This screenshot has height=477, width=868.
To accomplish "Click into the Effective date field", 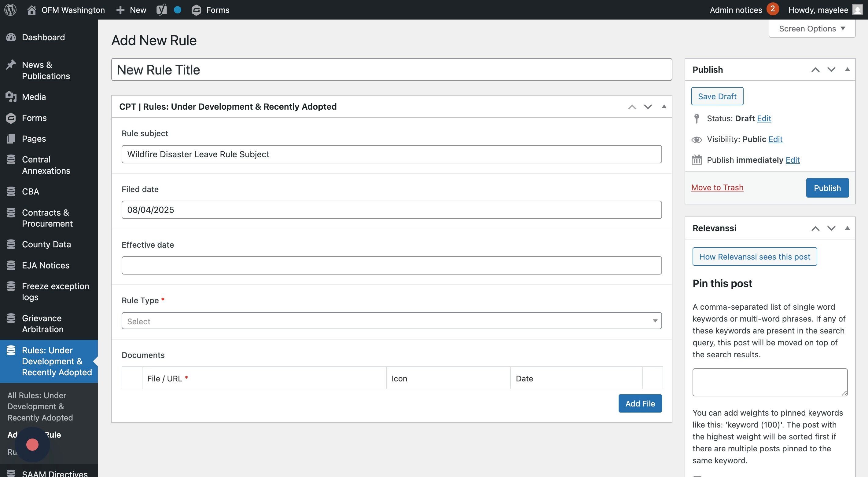I will pos(391,265).
